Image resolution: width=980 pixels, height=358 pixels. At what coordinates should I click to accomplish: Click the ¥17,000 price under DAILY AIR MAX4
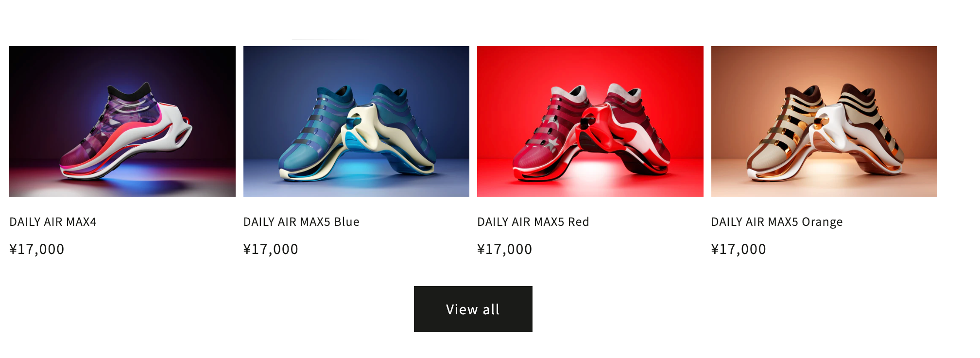pyautogui.click(x=37, y=249)
